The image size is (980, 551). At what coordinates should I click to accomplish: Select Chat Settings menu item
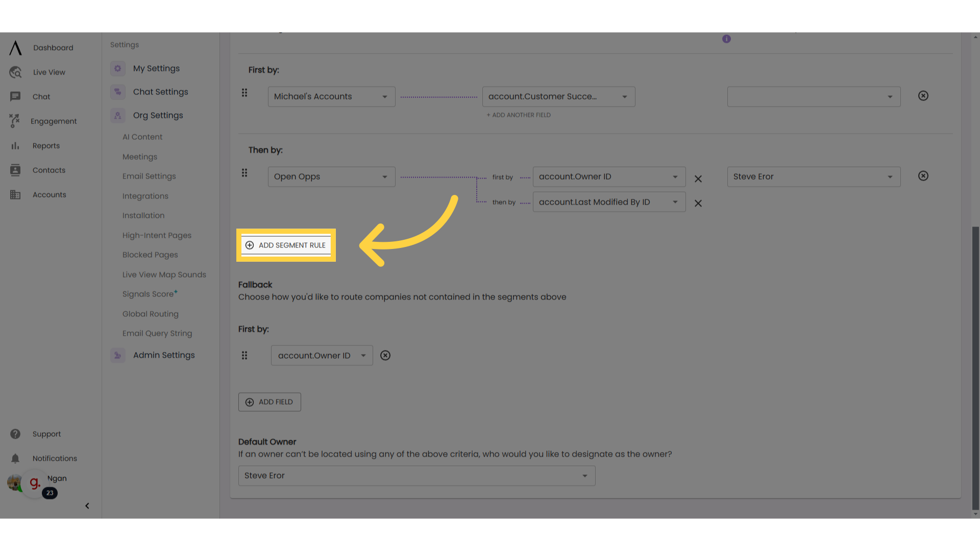coord(160,91)
